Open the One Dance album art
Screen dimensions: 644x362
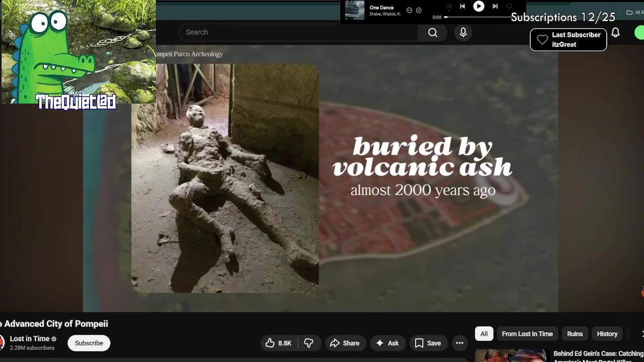pos(354,10)
